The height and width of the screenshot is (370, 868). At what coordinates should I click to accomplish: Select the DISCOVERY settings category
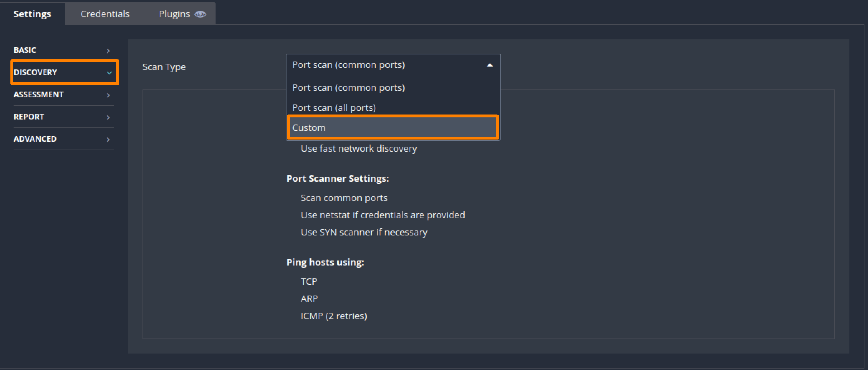(35, 72)
